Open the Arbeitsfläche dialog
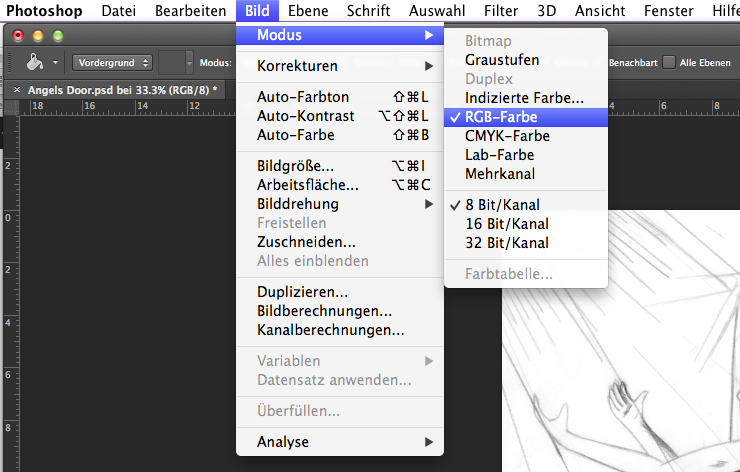The image size is (740, 472). [x=340, y=185]
